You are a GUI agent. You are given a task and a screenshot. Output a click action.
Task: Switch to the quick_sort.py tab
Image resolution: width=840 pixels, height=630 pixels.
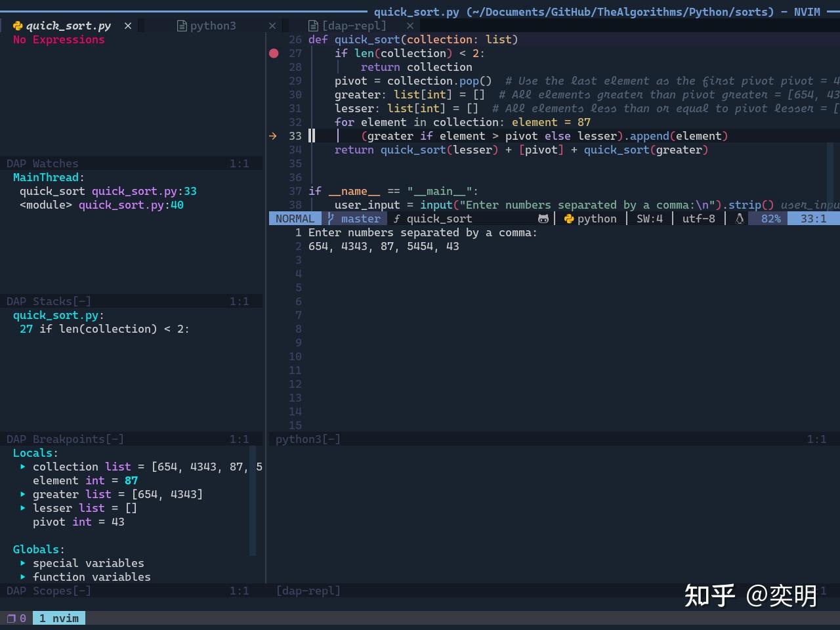click(x=68, y=26)
